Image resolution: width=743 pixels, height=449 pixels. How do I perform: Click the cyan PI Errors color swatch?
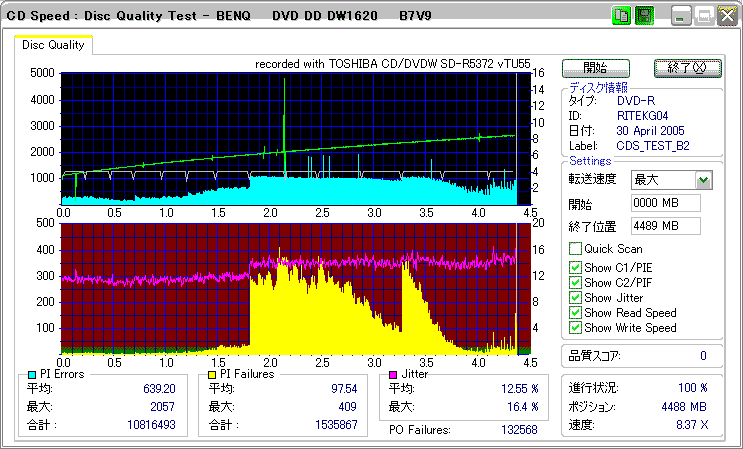click(x=32, y=375)
